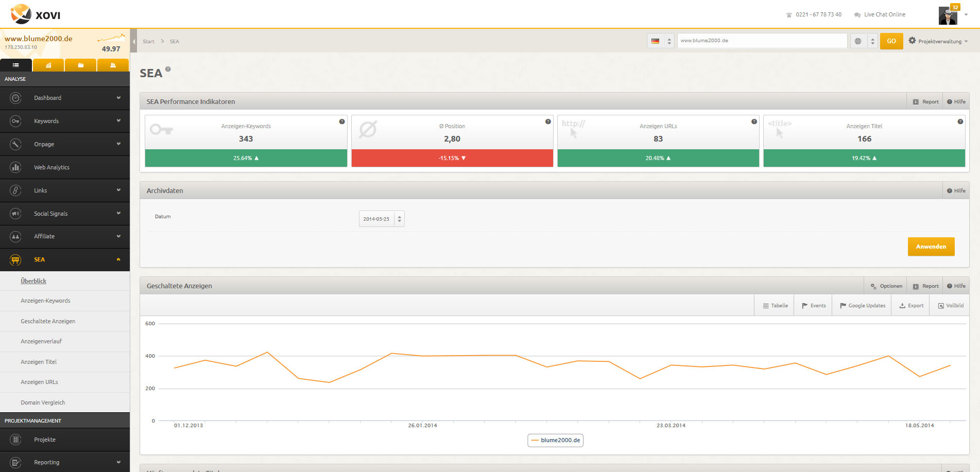
Task: Click the Dashboard gauge icon
Action: [x=15, y=98]
